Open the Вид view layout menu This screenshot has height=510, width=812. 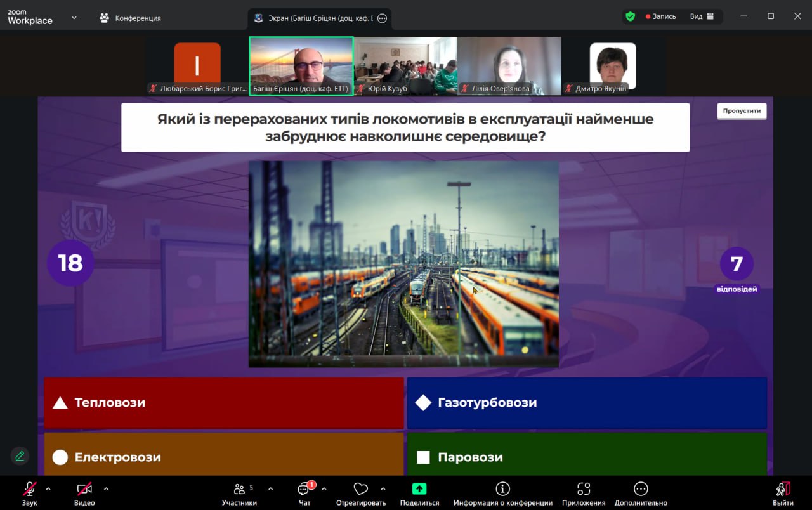point(702,16)
